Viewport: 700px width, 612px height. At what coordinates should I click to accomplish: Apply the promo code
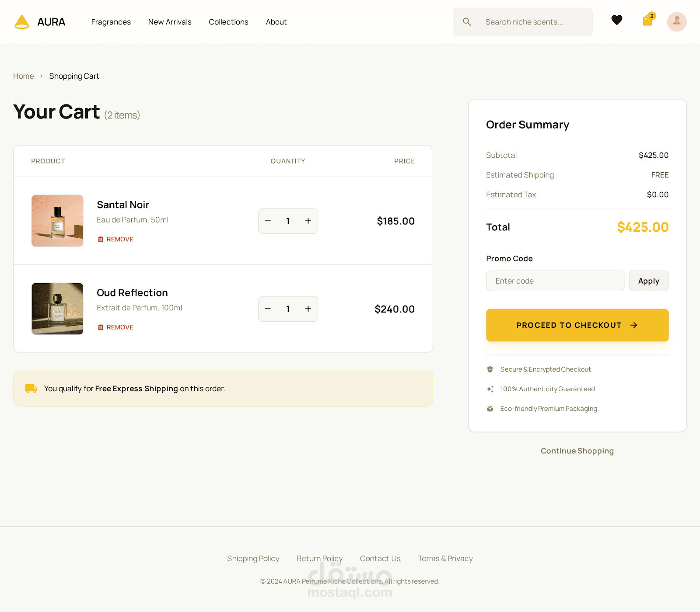(x=648, y=281)
